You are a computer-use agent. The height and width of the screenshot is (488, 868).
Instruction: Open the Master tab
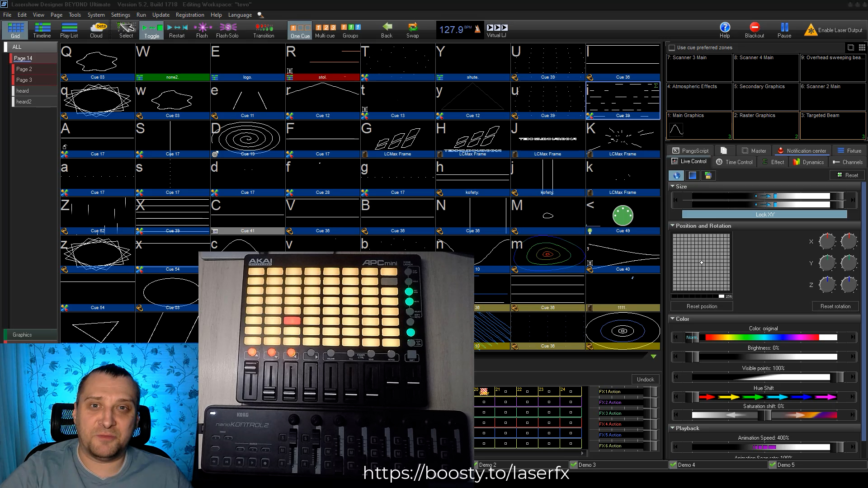point(754,151)
